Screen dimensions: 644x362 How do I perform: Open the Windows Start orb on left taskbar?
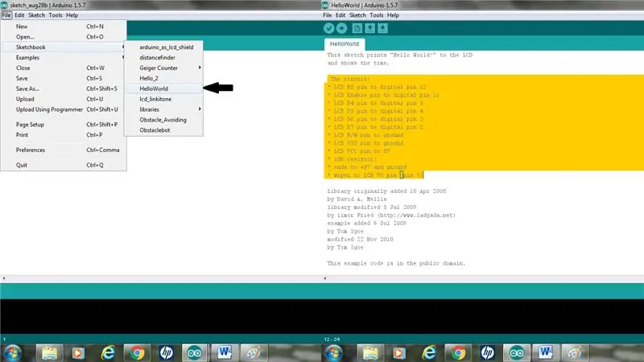(x=13, y=353)
